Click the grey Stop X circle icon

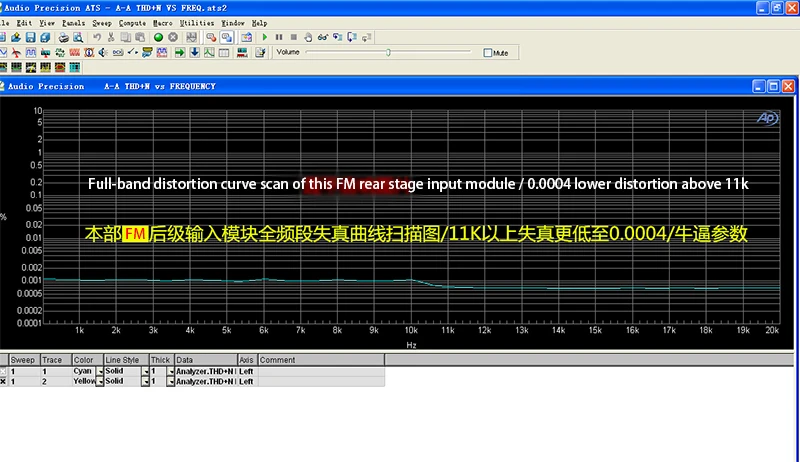pyautogui.click(x=173, y=37)
